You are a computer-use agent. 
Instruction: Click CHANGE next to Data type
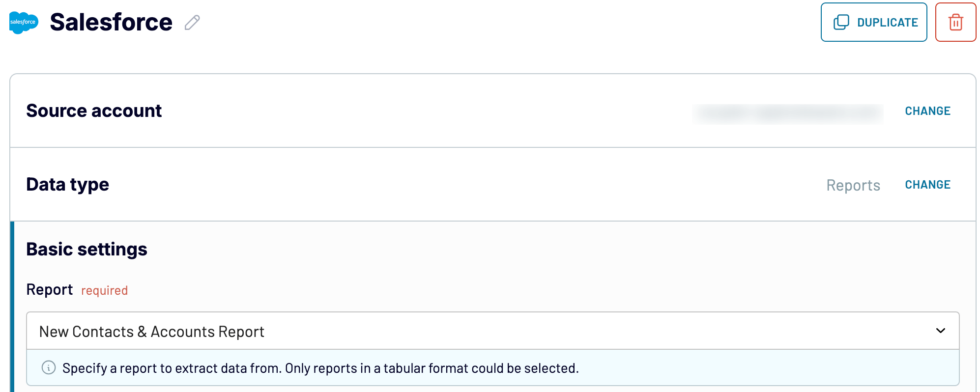927,184
